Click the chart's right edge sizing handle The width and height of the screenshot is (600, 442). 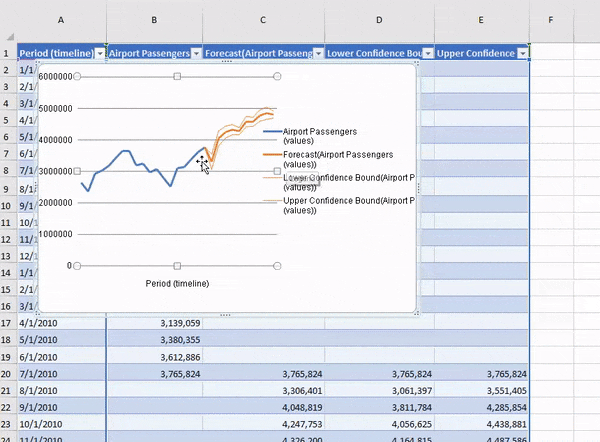tap(419, 188)
